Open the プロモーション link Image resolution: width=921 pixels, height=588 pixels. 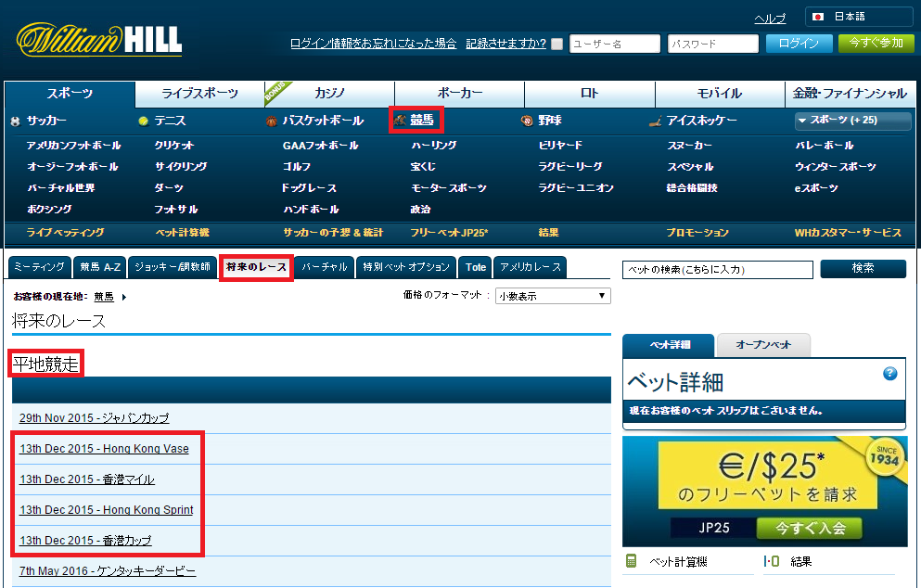[697, 233]
